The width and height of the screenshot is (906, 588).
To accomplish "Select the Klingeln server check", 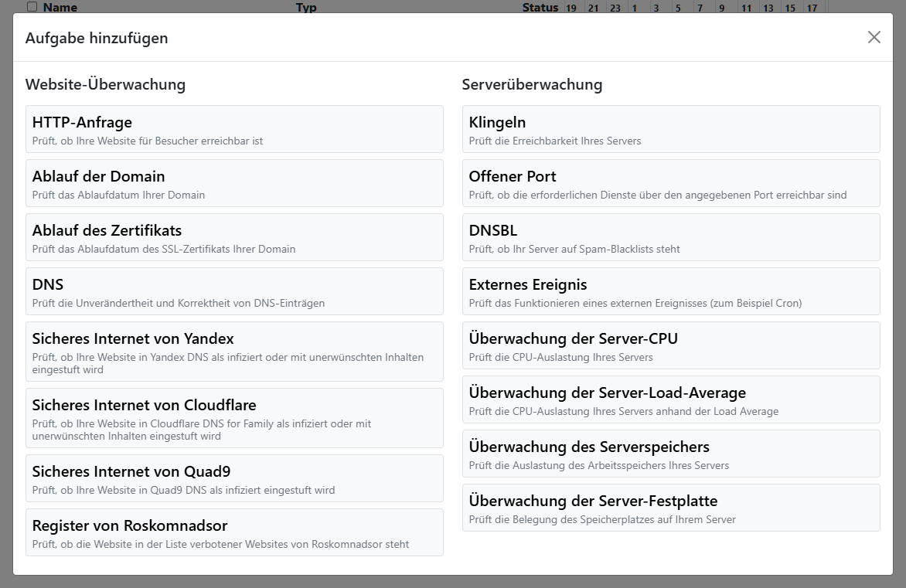I will (x=670, y=129).
